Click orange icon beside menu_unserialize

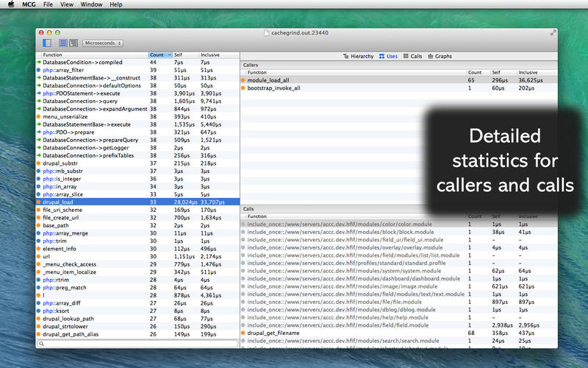(x=38, y=117)
